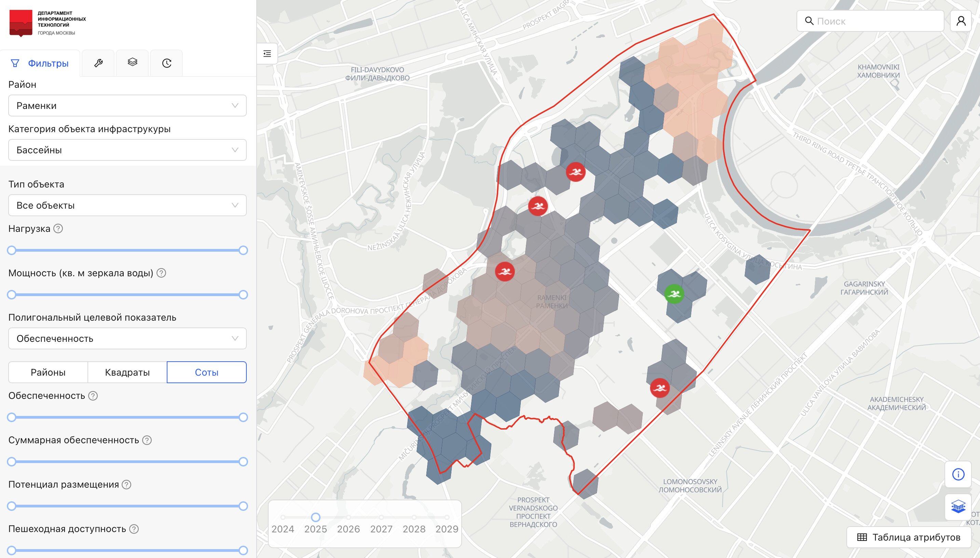Open the Бассейны category dropdown

click(x=127, y=150)
